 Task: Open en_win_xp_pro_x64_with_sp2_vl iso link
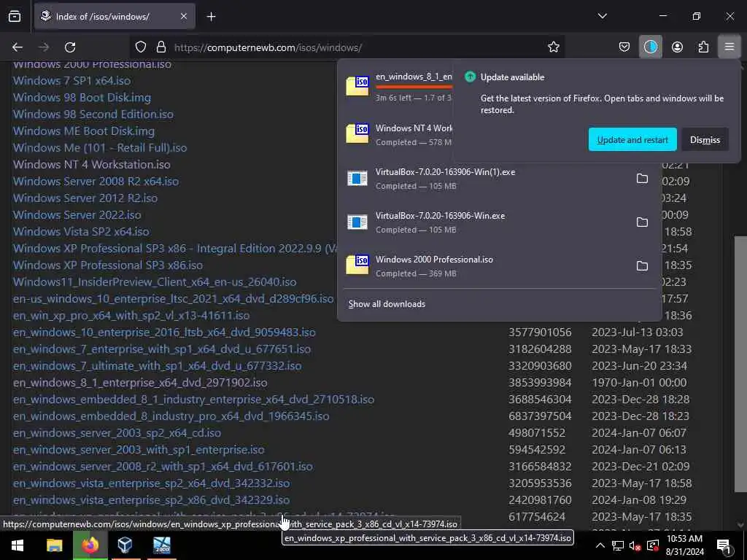131,315
